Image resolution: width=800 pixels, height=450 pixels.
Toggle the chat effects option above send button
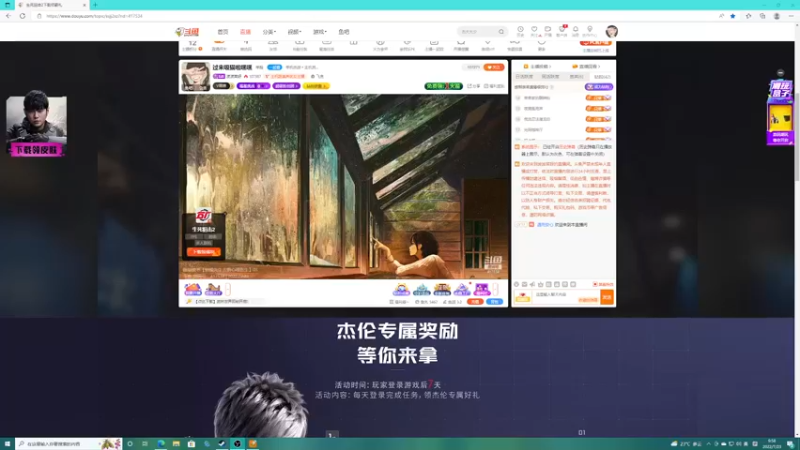603,284
